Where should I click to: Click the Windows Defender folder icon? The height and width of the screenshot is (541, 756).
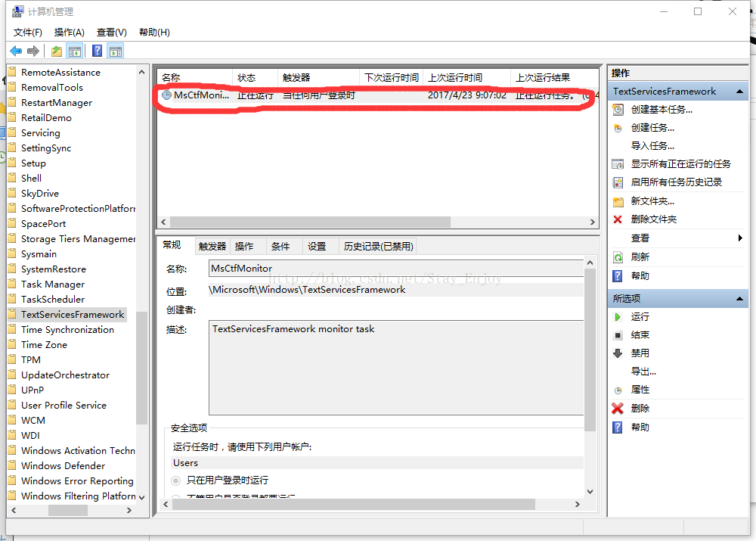click(x=13, y=465)
